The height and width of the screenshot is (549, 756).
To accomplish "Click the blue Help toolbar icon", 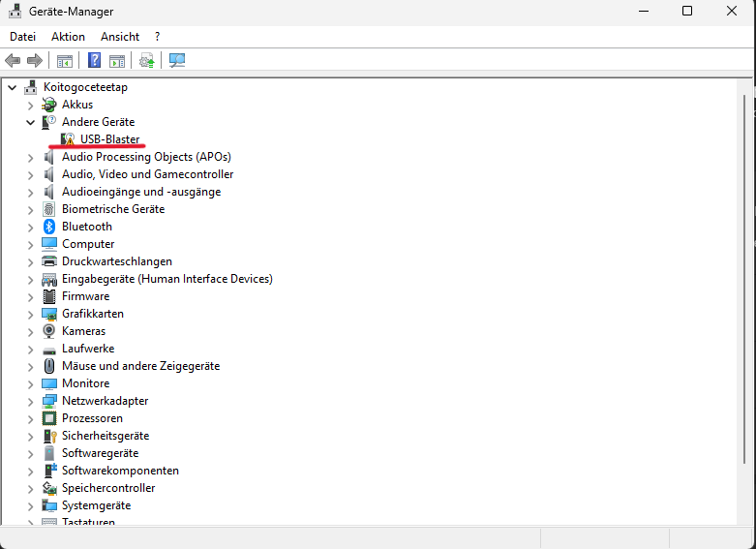I will point(95,60).
